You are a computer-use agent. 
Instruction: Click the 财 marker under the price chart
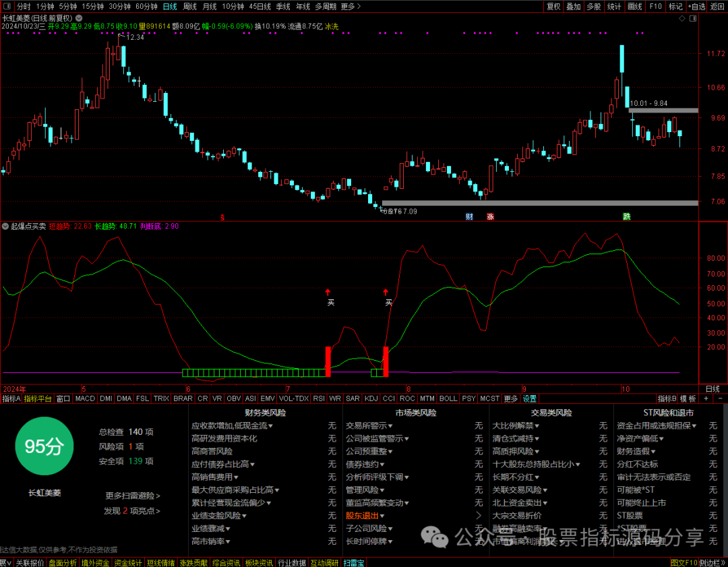tap(469, 216)
